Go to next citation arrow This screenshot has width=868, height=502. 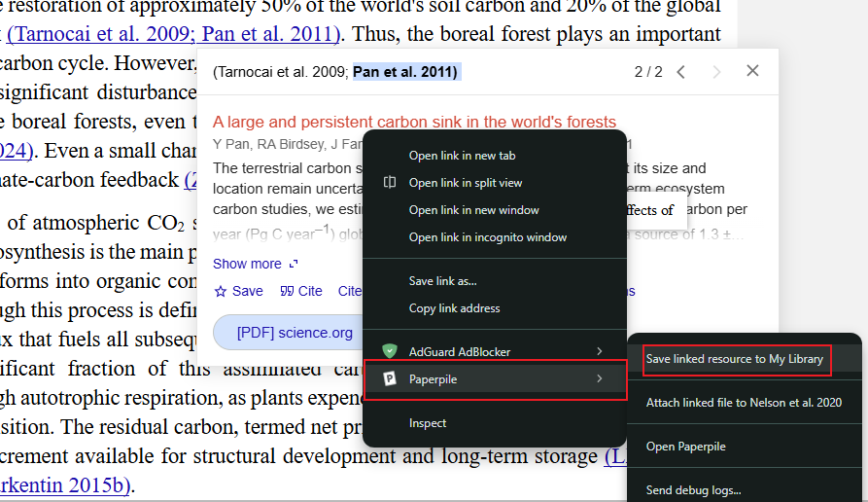tap(716, 72)
